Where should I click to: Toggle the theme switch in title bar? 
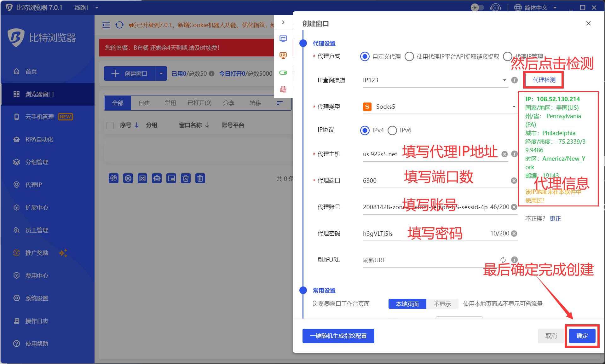tap(477, 8)
